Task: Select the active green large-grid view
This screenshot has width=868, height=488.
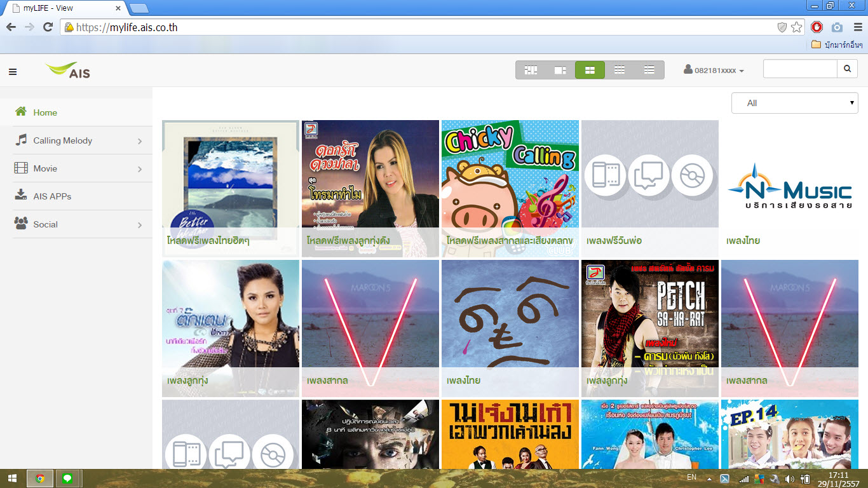Action: (590, 70)
